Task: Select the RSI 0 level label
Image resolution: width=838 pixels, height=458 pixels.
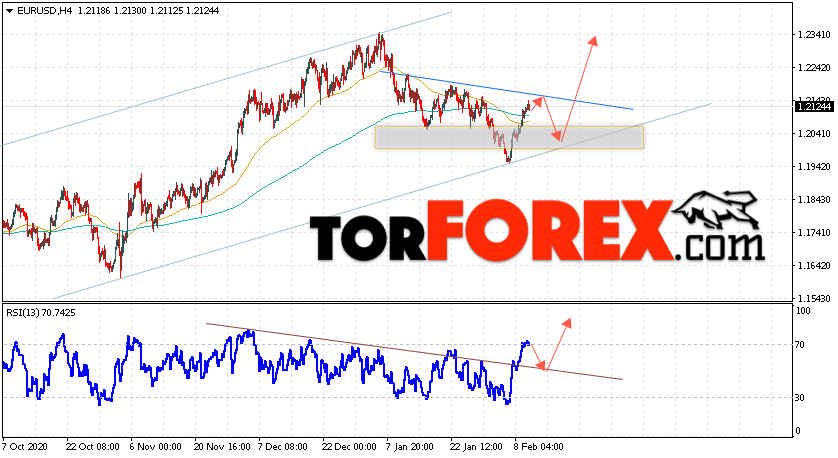Action: pos(798,431)
